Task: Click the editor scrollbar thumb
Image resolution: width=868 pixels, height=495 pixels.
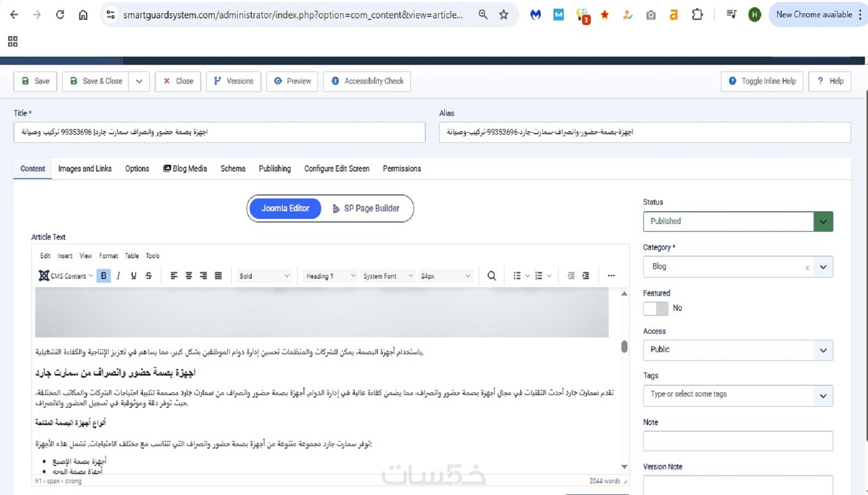Action: tap(624, 346)
